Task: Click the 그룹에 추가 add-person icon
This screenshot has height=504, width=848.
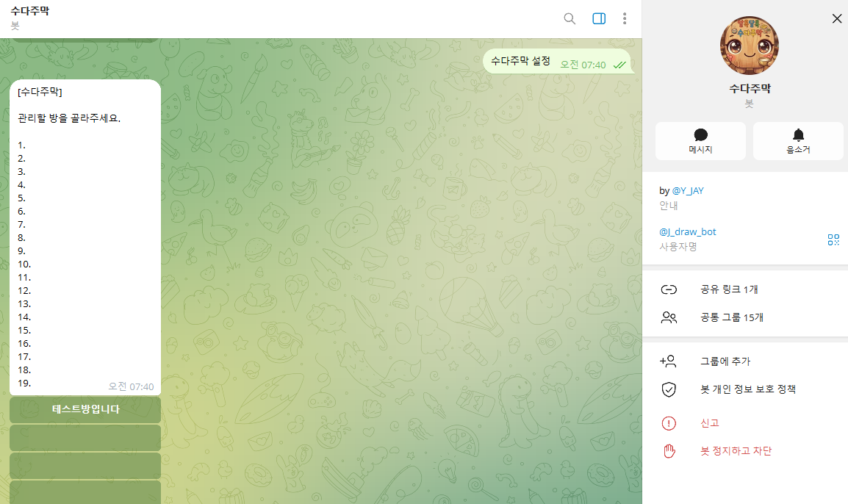Action: click(x=669, y=361)
